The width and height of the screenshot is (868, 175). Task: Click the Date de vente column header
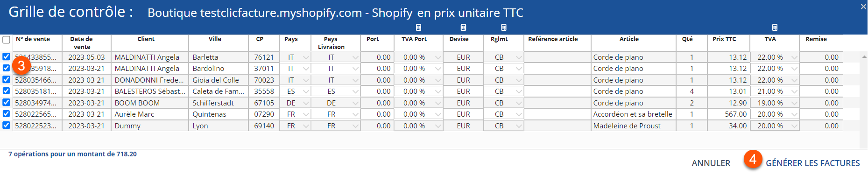(x=82, y=43)
